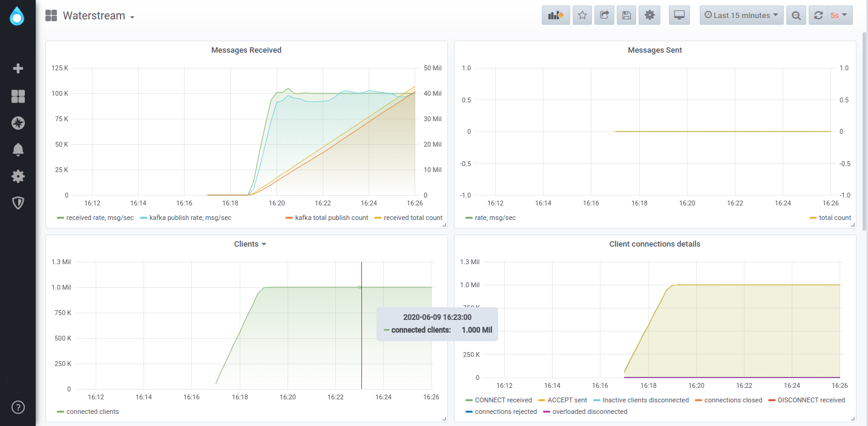Screen dimensions: 868x426
Task: Open the Messages Sent panel title menu
Action: (655, 50)
